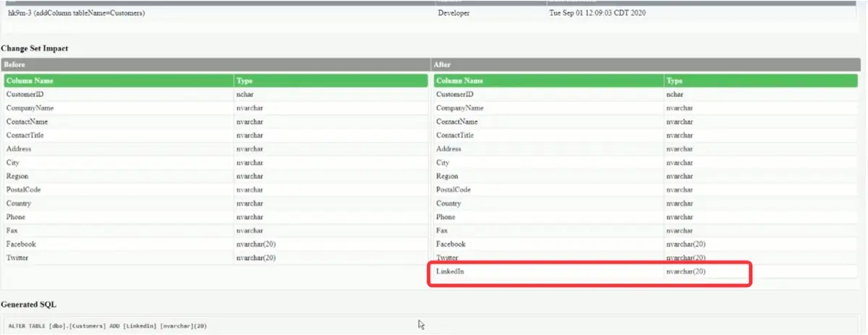Click the Facebook cell in After table

coord(451,245)
